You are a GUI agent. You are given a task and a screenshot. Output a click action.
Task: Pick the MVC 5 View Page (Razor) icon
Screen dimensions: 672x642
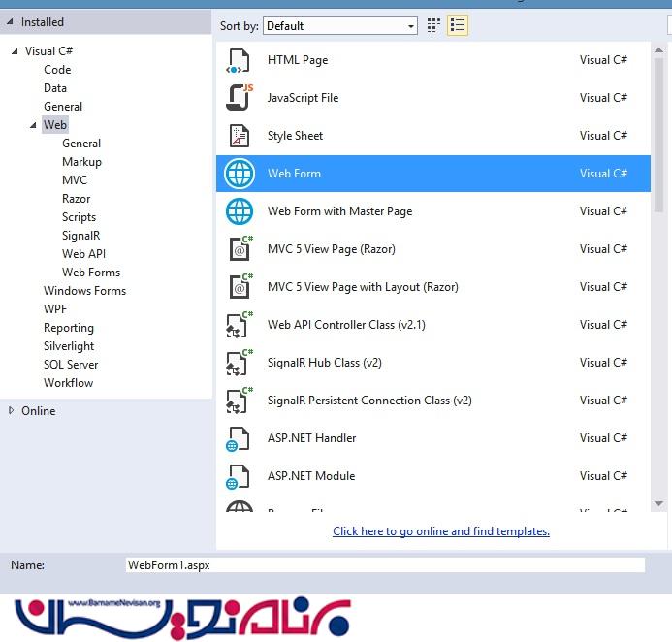click(x=239, y=249)
